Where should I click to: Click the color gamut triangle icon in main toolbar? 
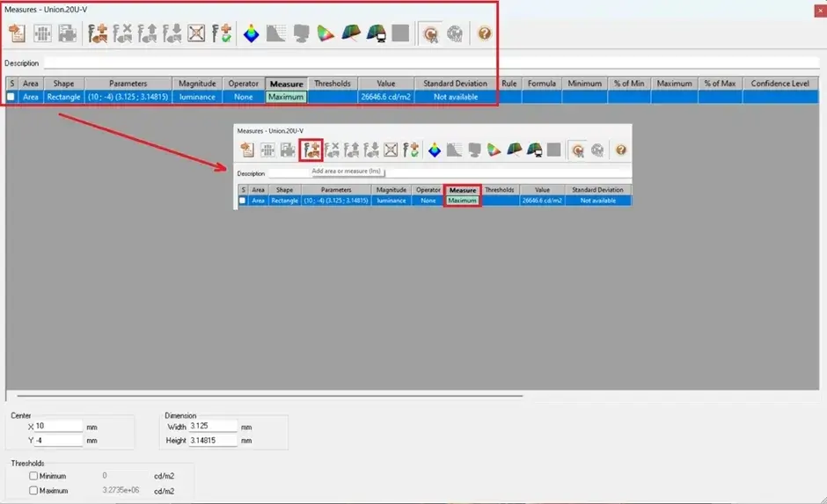coord(326,33)
